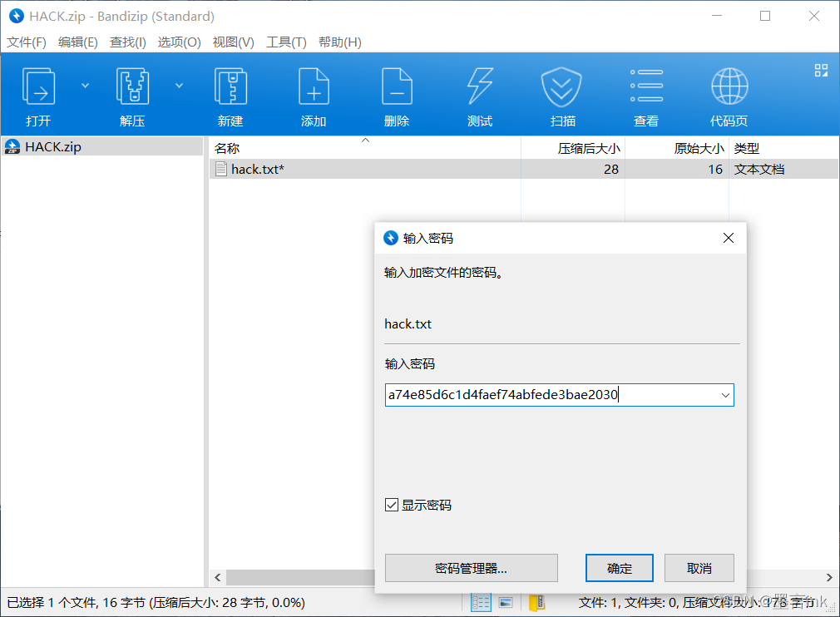Viewport: 840px width, 617px height.
Task: Click the 原始大小 value 16
Action: click(715, 170)
